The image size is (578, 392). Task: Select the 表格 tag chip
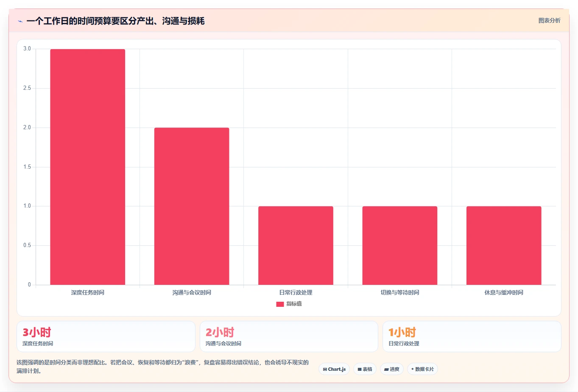365,369
